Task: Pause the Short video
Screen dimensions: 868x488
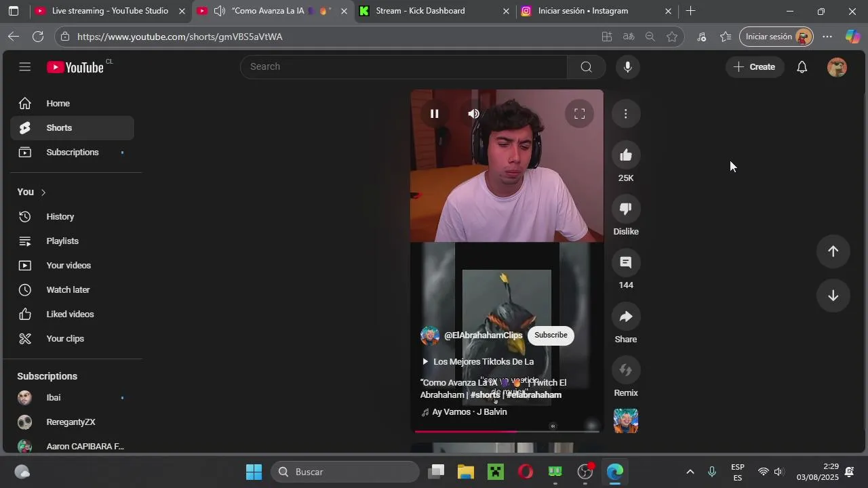Action: click(435, 114)
